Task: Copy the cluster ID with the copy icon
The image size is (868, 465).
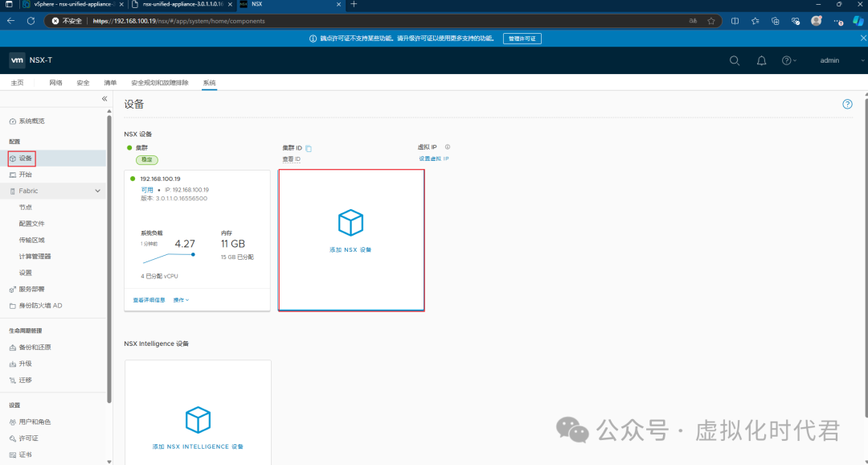Action: tap(309, 148)
